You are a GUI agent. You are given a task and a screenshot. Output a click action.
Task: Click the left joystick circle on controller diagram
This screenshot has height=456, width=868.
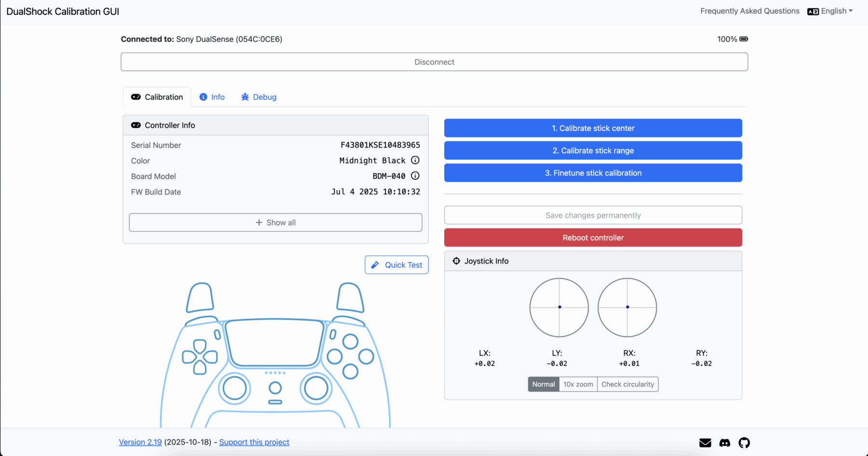235,389
